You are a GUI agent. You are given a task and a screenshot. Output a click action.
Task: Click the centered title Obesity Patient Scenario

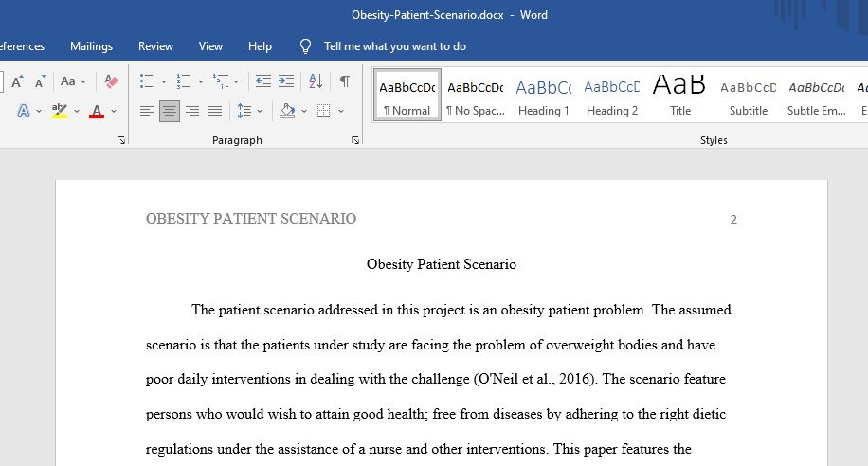pos(442,264)
